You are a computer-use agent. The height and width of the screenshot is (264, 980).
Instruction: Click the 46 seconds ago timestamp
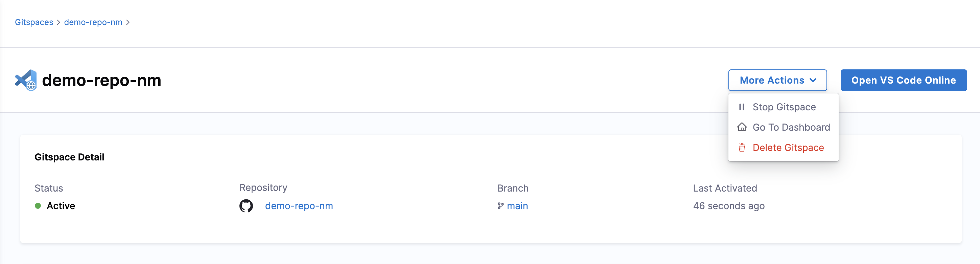coord(728,206)
